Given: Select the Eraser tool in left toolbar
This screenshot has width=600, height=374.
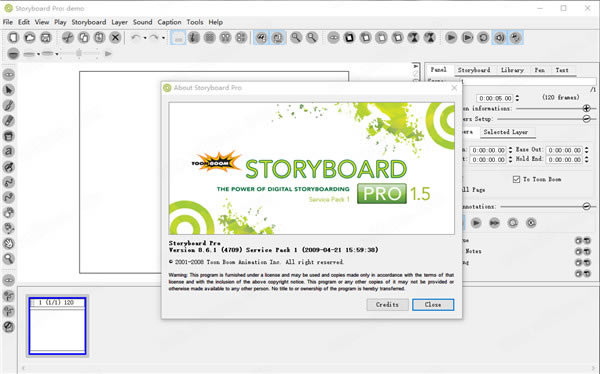Looking at the screenshot, I should [x=8, y=121].
